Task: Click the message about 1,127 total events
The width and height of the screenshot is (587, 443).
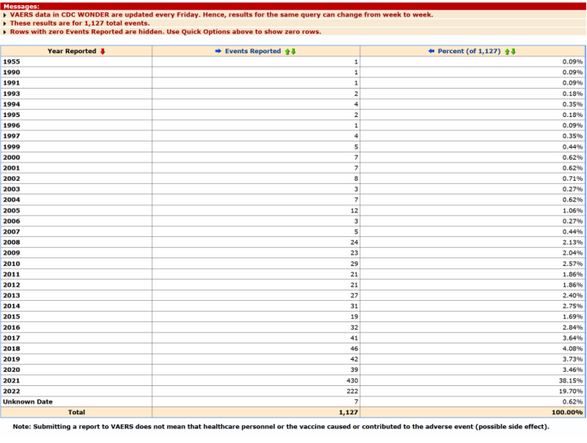Action: pyautogui.click(x=79, y=23)
